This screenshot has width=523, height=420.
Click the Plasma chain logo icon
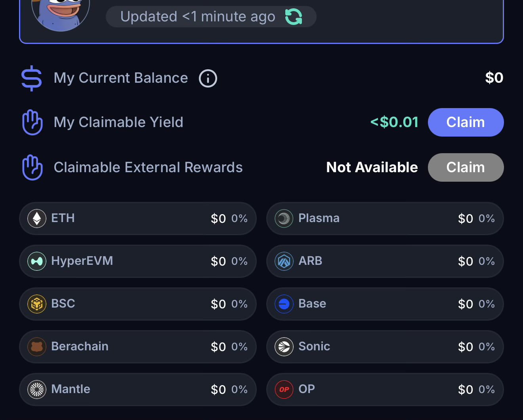(284, 219)
